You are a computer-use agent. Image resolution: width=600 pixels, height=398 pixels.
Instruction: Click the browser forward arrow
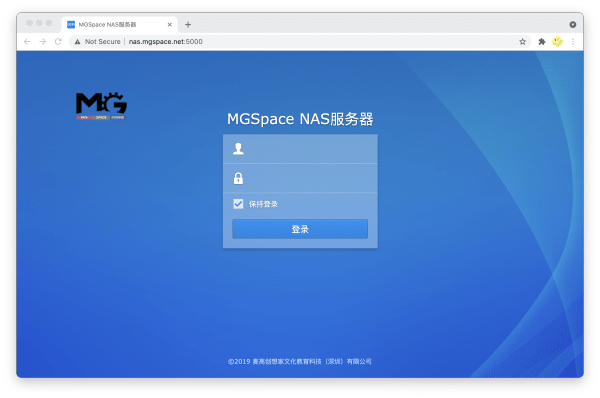click(x=42, y=41)
